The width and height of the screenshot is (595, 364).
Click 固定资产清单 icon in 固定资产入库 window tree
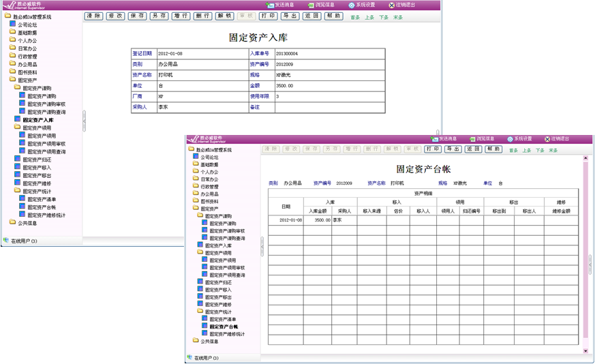pos(22,198)
